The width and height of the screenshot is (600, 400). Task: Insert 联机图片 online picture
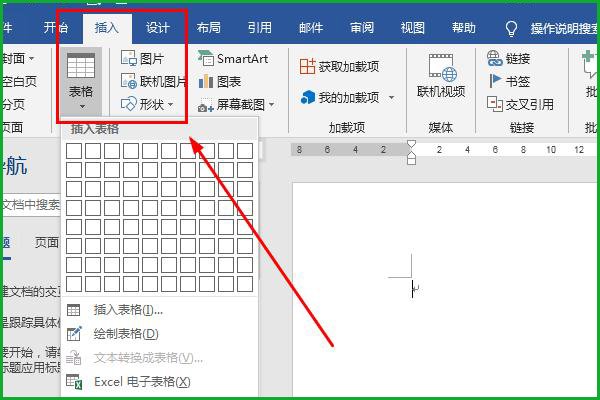click(x=153, y=82)
